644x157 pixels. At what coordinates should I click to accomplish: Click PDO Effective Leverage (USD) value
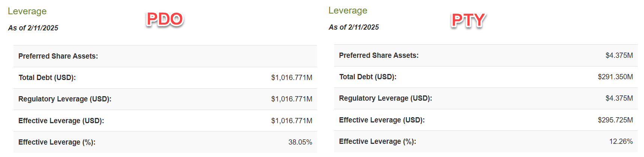[291, 121]
